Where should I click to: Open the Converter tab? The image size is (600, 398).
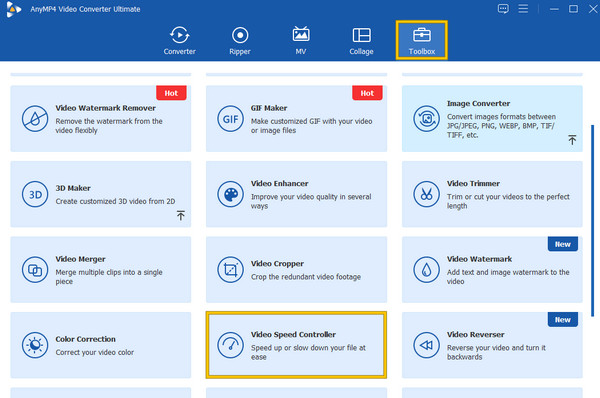coord(179,41)
